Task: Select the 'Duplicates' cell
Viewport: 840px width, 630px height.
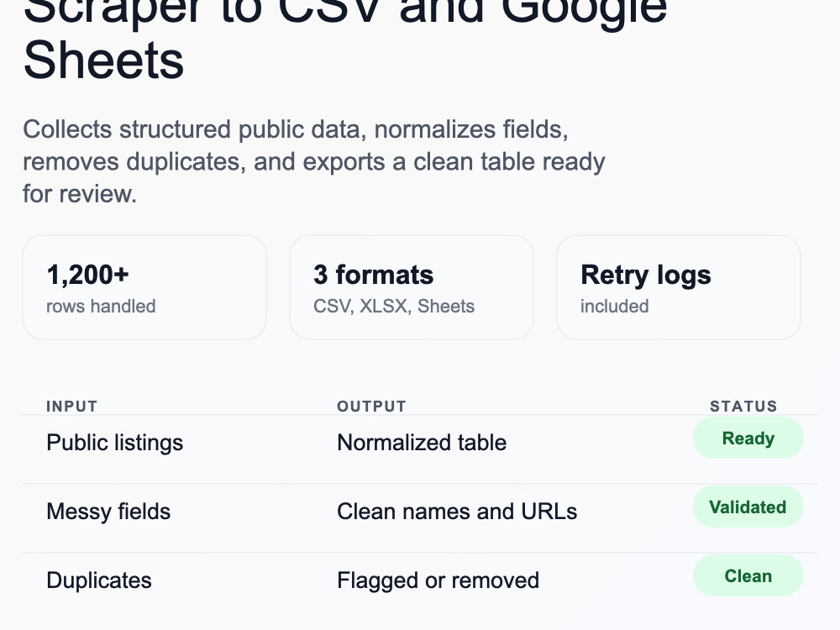Action: pyautogui.click(x=99, y=580)
